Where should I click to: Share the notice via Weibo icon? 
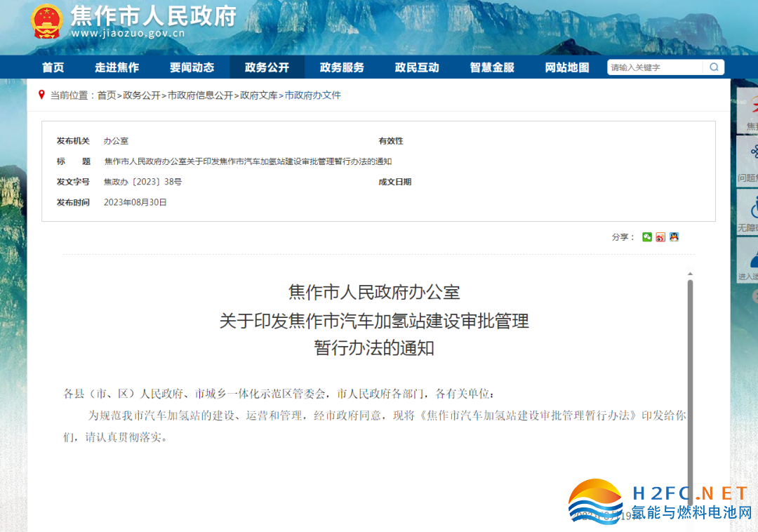click(x=660, y=237)
